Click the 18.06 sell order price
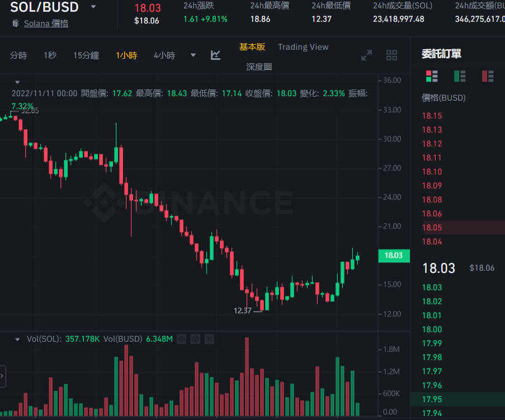 pos(432,214)
